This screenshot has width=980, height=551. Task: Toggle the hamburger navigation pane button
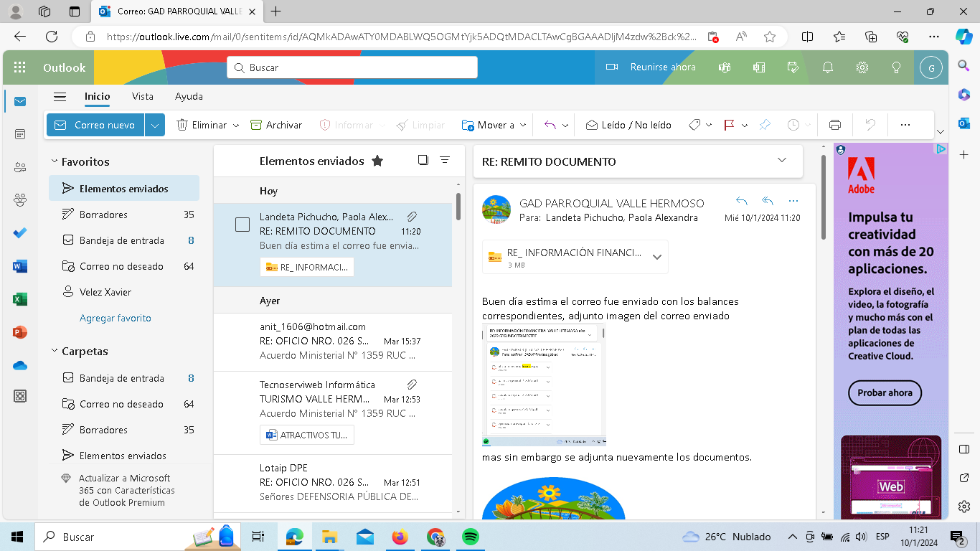60,97
